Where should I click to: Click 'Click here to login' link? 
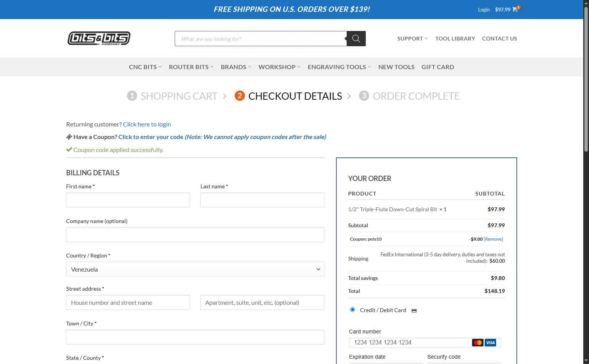tap(147, 124)
